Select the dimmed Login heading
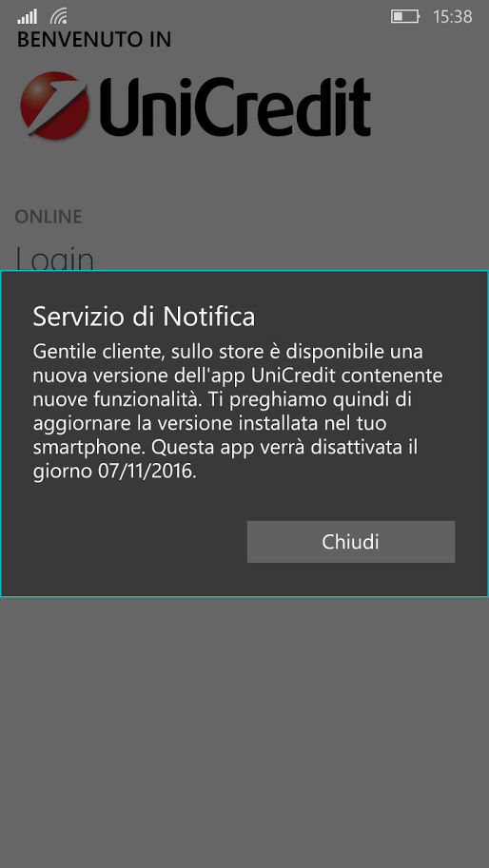The width and height of the screenshot is (489, 868). point(54,259)
